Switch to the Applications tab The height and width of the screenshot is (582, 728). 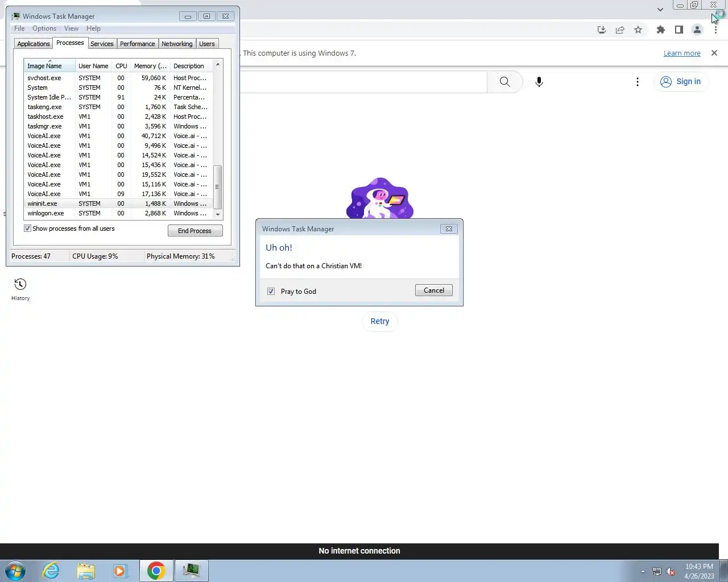[x=34, y=44]
